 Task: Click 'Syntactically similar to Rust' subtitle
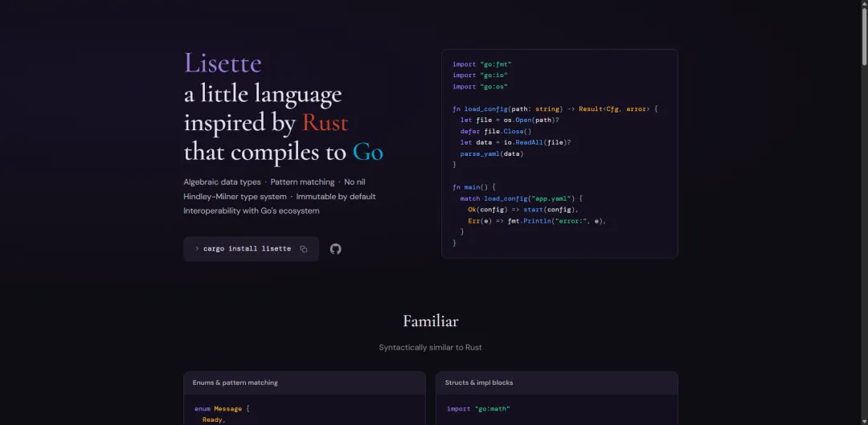tap(430, 348)
